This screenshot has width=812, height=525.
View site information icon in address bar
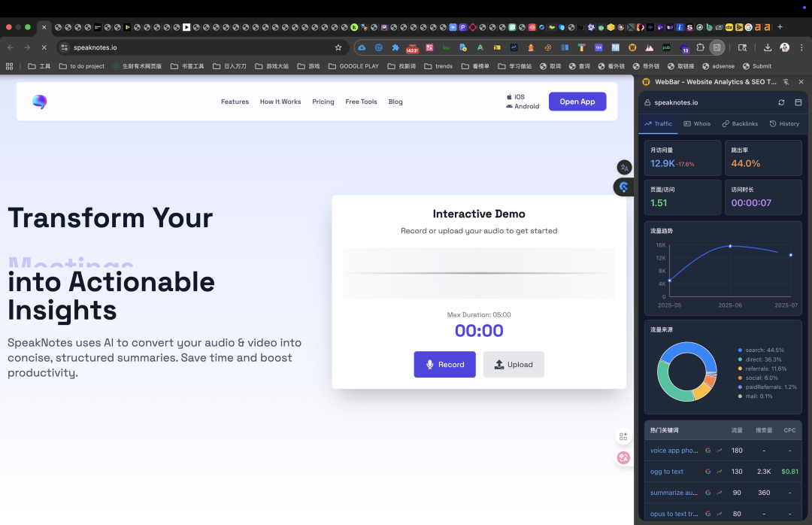pyautogui.click(x=64, y=47)
